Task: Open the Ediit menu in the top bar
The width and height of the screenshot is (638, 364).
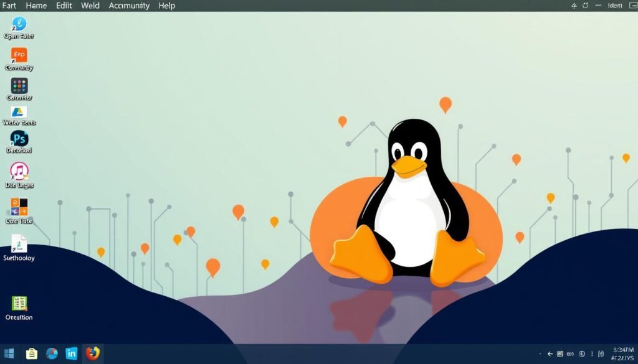Action: click(64, 6)
